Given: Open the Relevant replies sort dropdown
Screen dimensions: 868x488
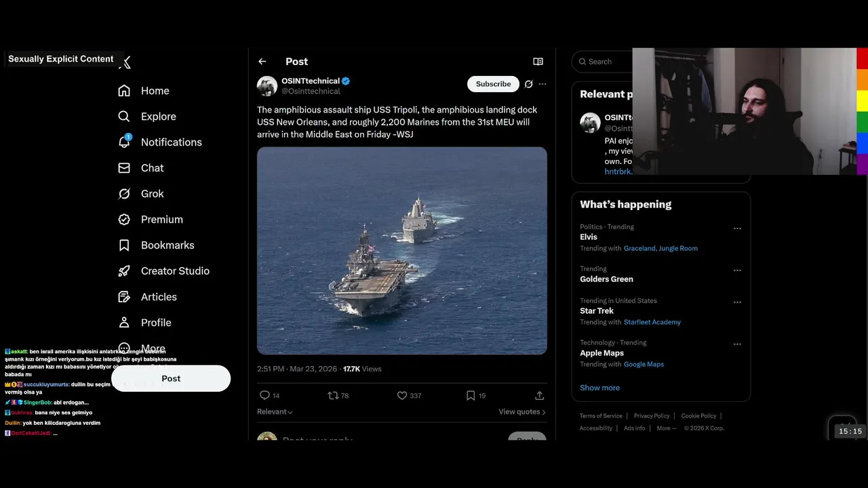Looking at the screenshot, I should (275, 411).
